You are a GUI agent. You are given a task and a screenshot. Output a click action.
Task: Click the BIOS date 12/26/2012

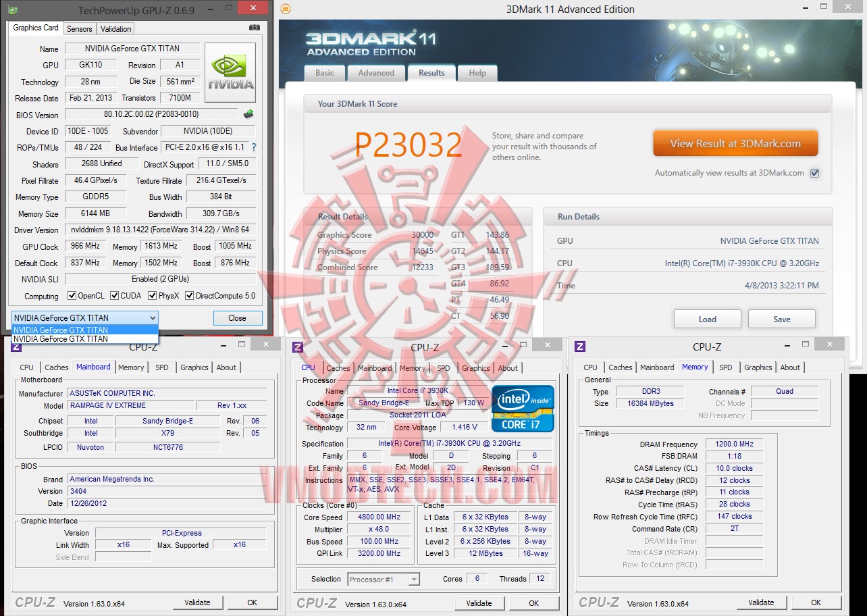tap(167, 503)
